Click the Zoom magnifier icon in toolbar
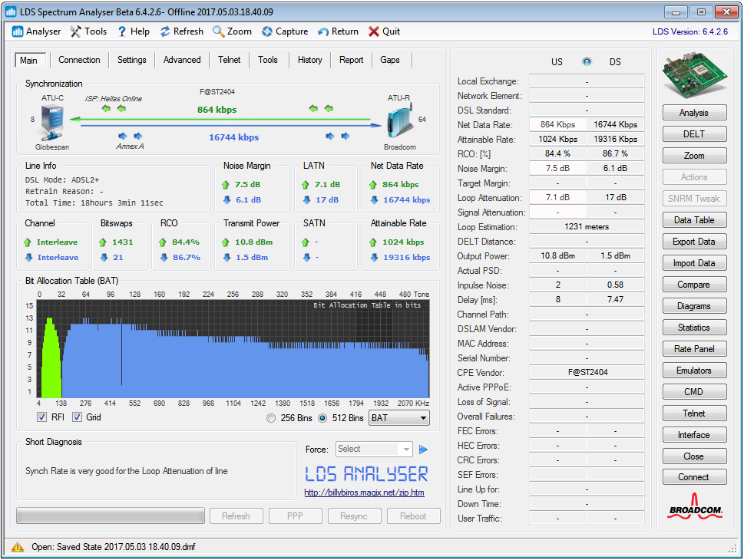Screen dimensions: 744x560 pyautogui.click(x=219, y=31)
